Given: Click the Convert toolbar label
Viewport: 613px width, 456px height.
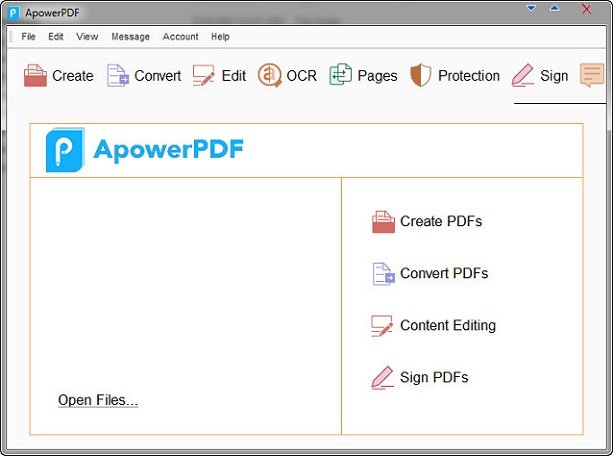Looking at the screenshot, I should click(158, 76).
